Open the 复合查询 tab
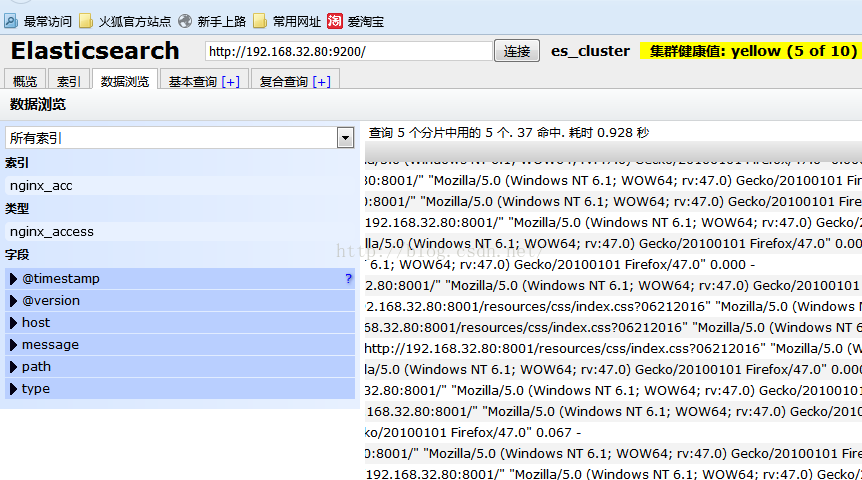The height and width of the screenshot is (480, 862). point(284,81)
